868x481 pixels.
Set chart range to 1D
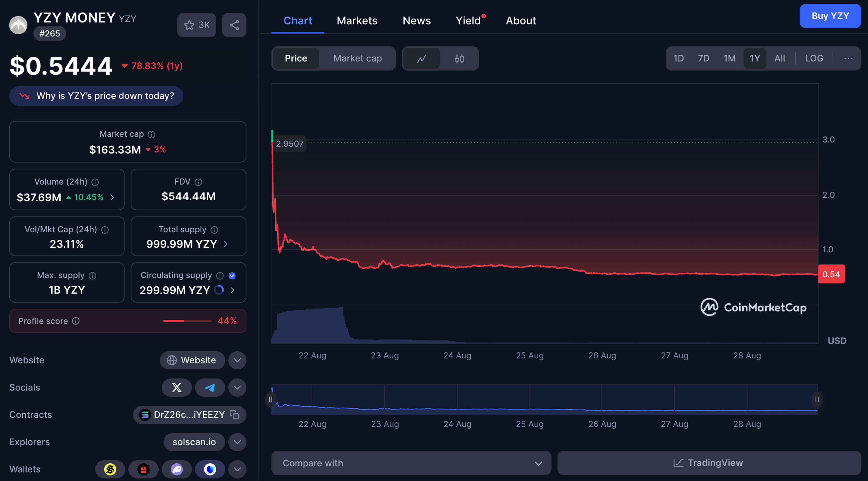[678, 58]
